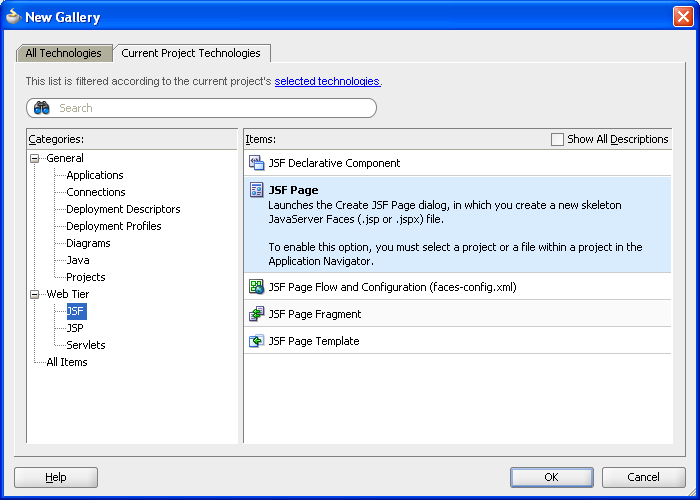Select the Current Project Technologies tab

(191, 53)
